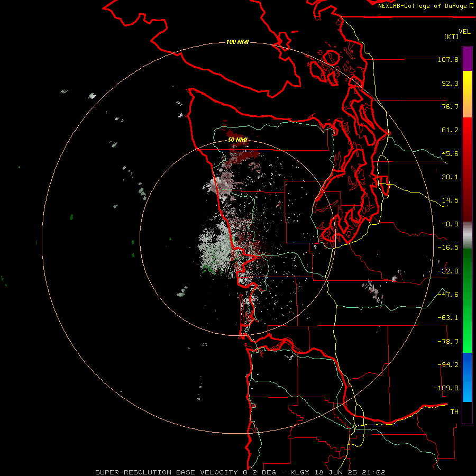The height and width of the screenshot is (476, 476).
Task: Click the -0.9 velocity scale value
Action: [450, 224]
